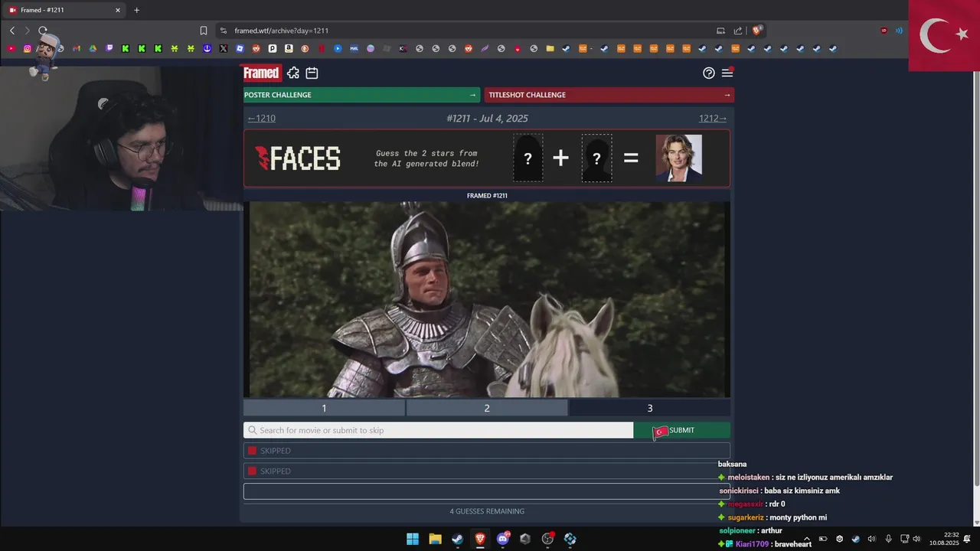Show hidden system tray icons
980x551 pixels.
pos(807,539)
